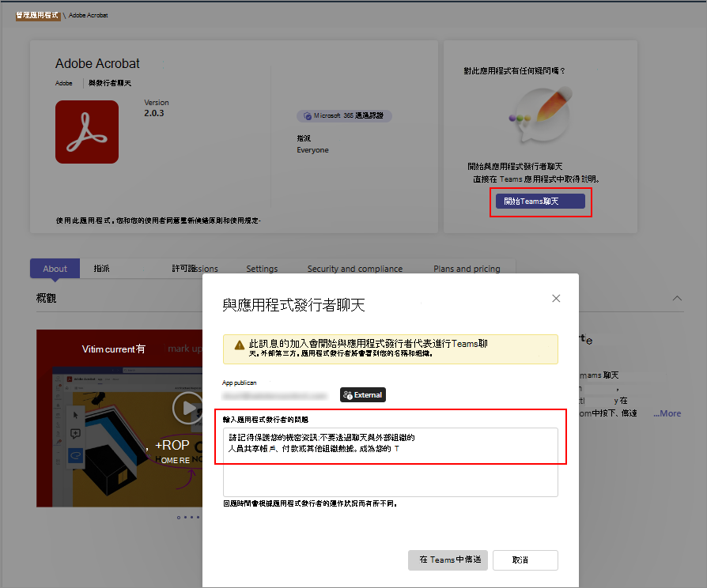This screenshot has height=588, width=707.
Task: Click the blurred App publisher email address
Action: pyautogui.click(x=274, y=396)
